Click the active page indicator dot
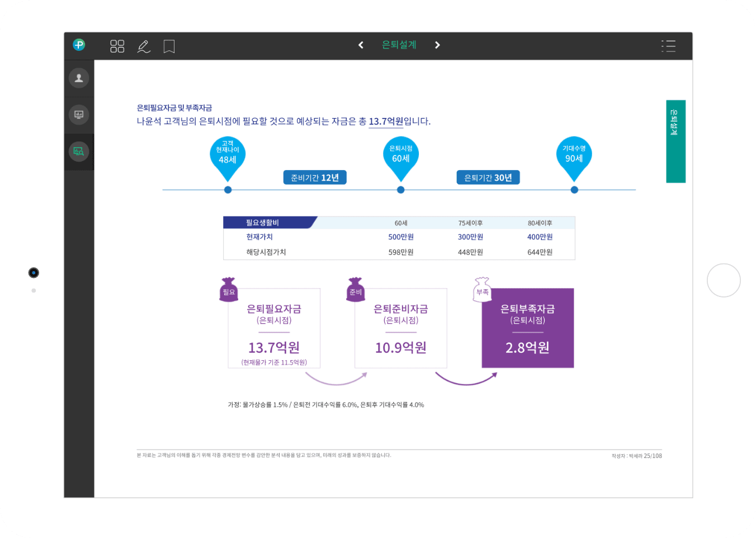Viewport: 756px width, 538px height. point(34,273)
